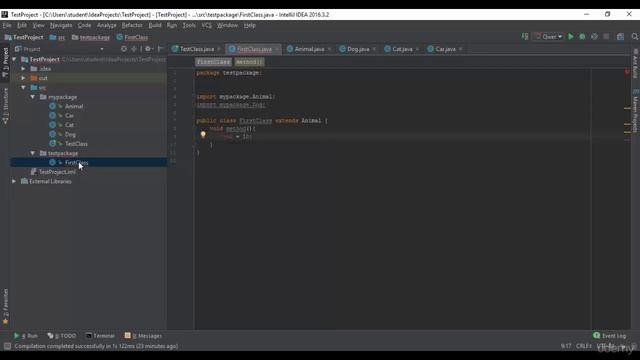Collapse the src folder
The width and height of the screenshot is (640, 360).
[x=23, y=87]
